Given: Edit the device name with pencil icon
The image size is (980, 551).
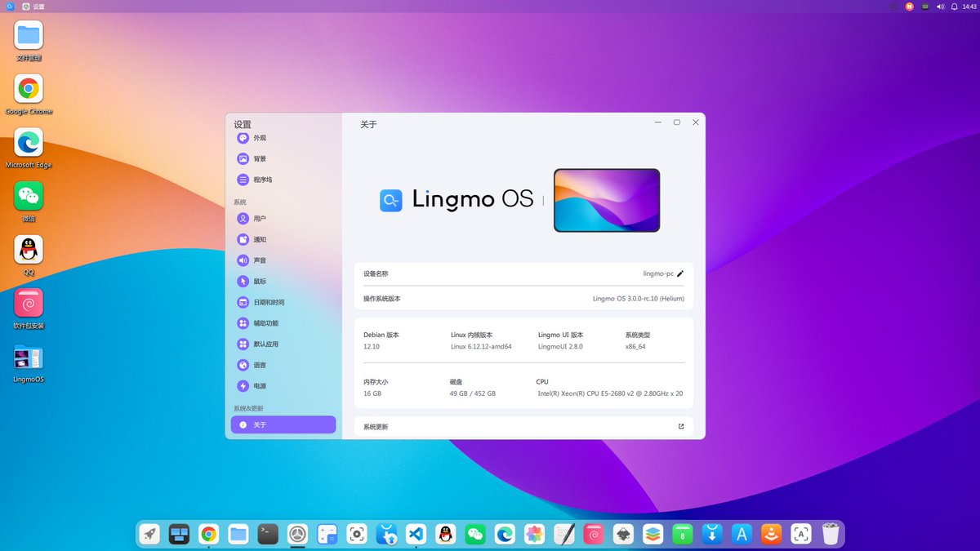Looking at the screenshot, I should point(680,274).
